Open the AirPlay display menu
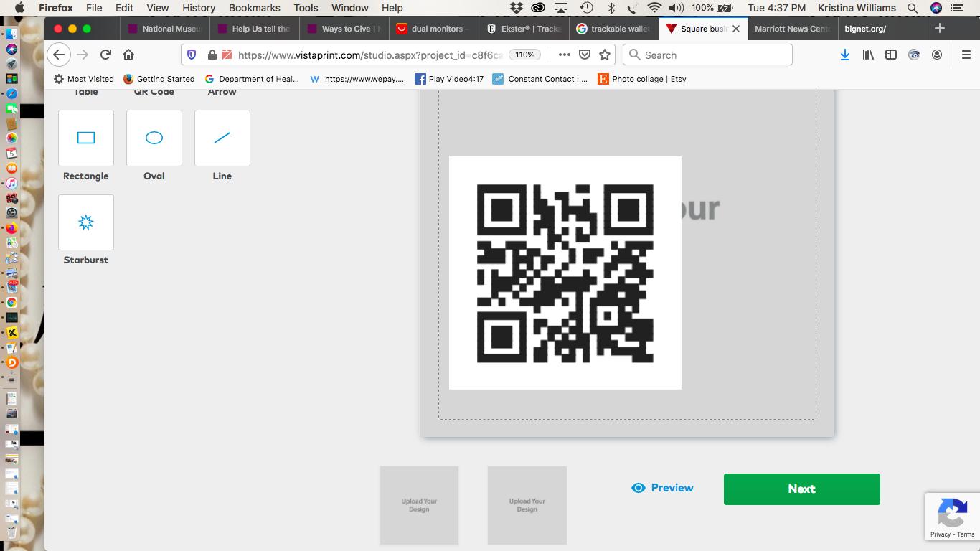The height and width of the screenshot is (551, 980). pos(562,8)
